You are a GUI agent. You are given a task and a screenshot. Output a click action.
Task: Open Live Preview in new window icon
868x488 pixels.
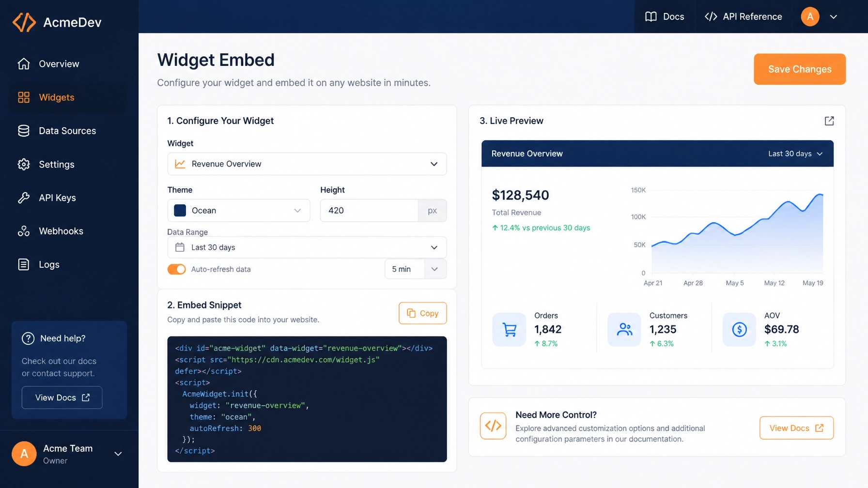829,121
